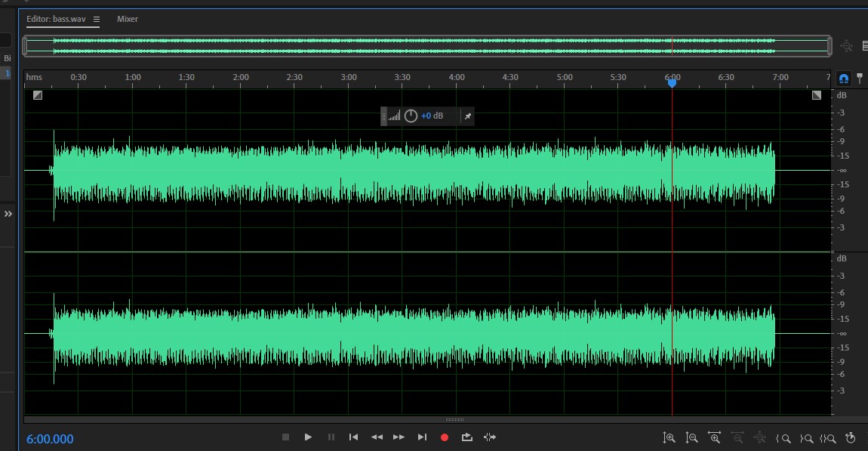
Task: Stop playback with the Stop button
Action: click(285, 437)
